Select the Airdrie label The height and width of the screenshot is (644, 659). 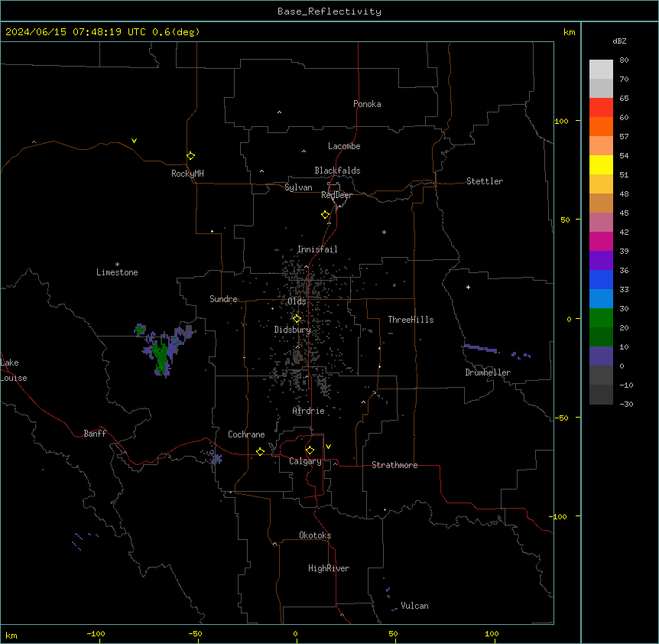[x=309, y=411]
